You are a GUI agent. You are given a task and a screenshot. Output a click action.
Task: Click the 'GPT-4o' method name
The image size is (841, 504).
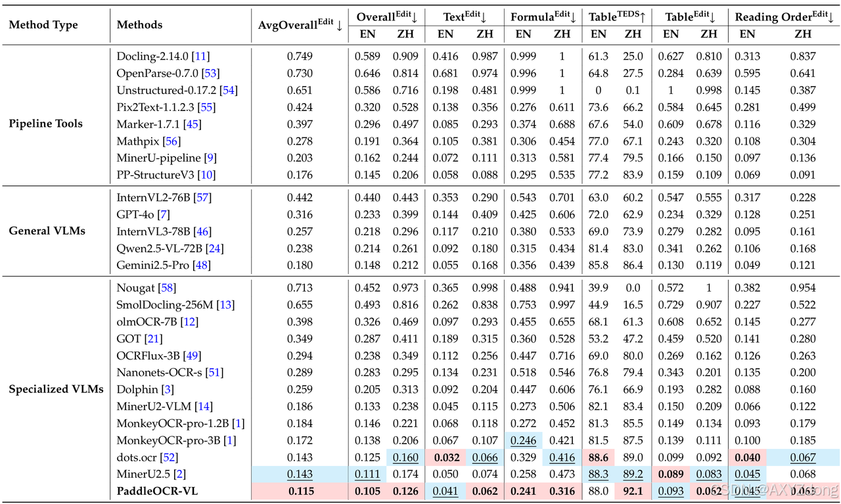[135, 215]
